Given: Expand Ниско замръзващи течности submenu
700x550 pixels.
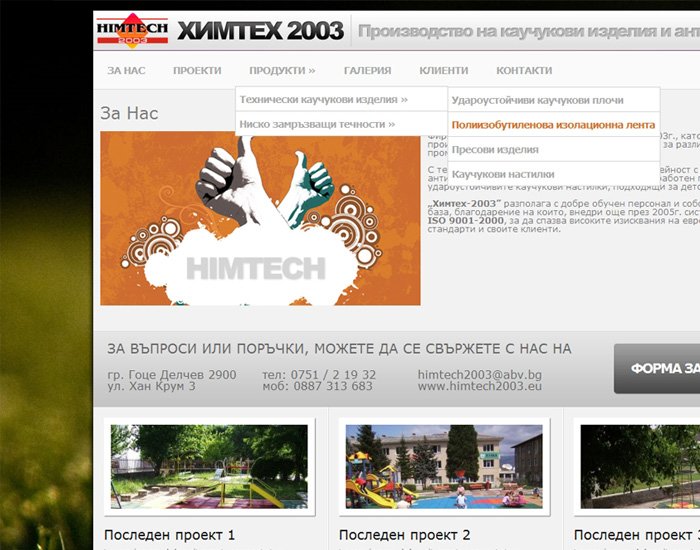Looking at the screenshot, I should click(x=317, y=124).
